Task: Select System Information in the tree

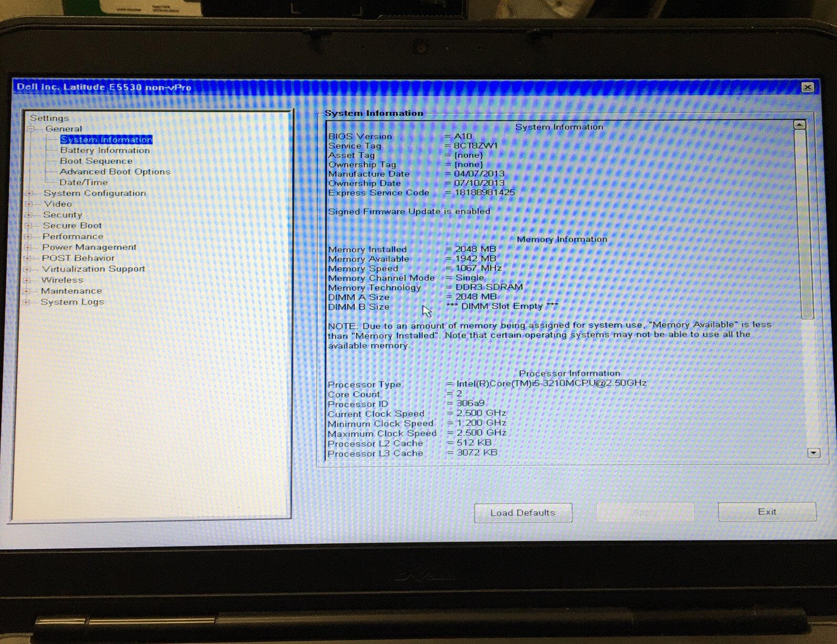Action: coord(106,140)
